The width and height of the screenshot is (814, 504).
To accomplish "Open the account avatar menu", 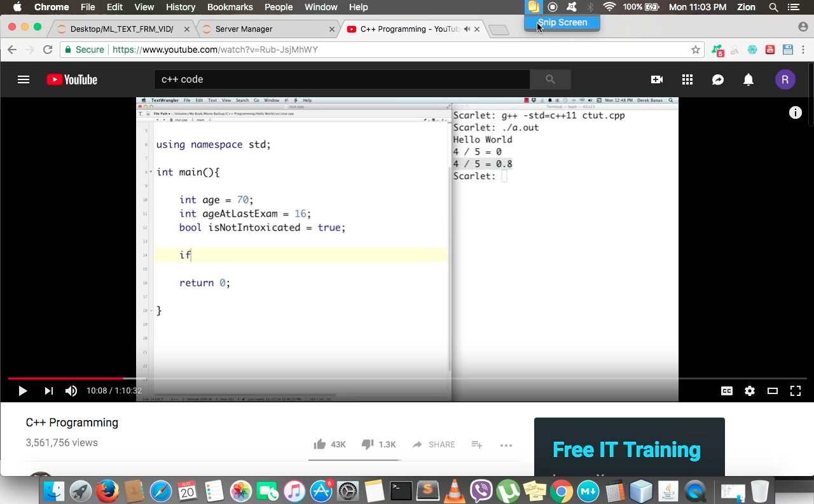I will click(x=785, y=79).
